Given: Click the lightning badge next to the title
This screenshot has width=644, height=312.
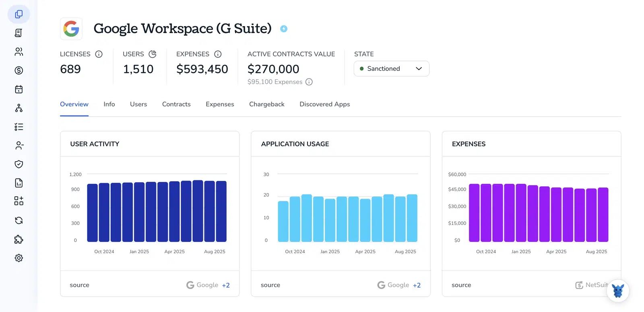Looking at the screenshot, I should [284, 29].
